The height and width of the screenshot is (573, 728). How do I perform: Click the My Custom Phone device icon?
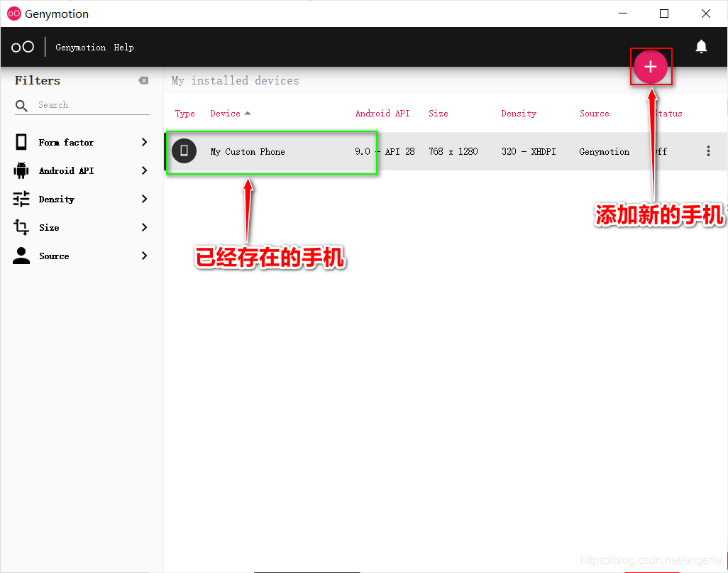point(184,151)
